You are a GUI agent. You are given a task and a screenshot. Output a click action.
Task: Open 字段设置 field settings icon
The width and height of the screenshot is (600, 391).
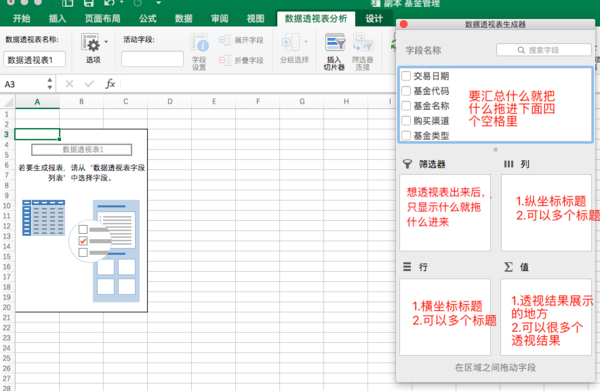(199, 43)
